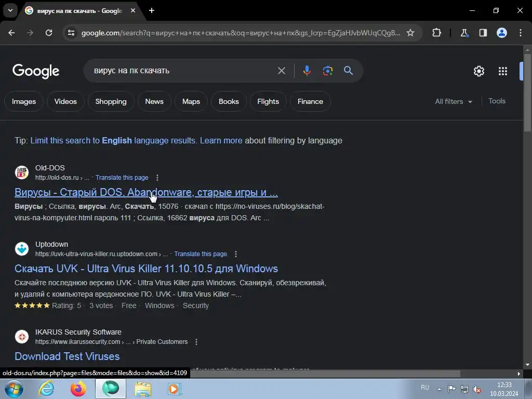Open the Action Center flag icon

point(451,389)
